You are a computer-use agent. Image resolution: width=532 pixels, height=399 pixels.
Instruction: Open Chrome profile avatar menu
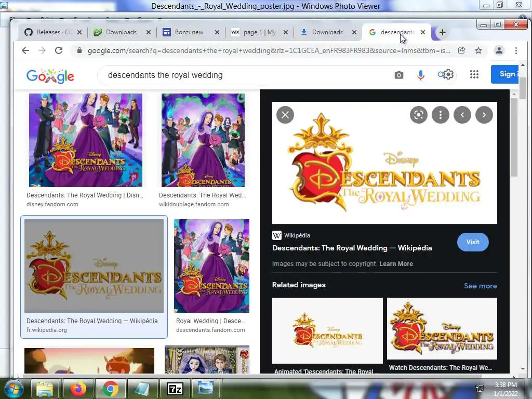pos(499,50)
